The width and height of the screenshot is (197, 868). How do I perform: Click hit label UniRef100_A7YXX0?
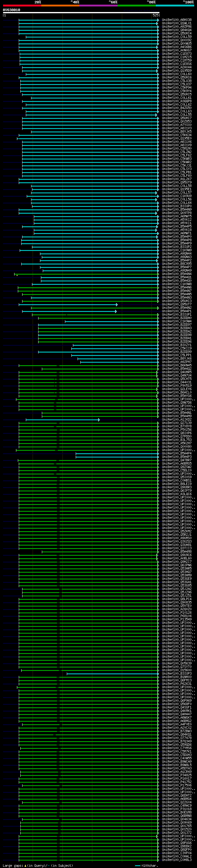[x=176, y=125]
